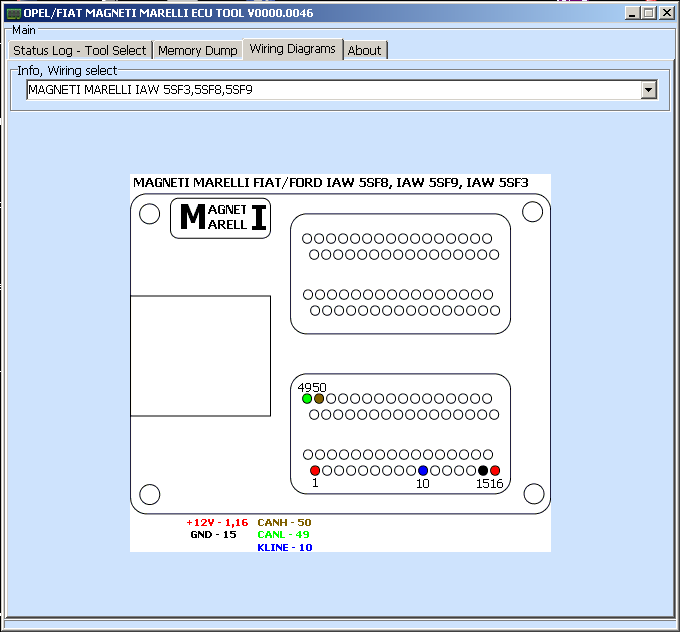Click the Magneti Marelli logo in the diagram

[220, 218]
